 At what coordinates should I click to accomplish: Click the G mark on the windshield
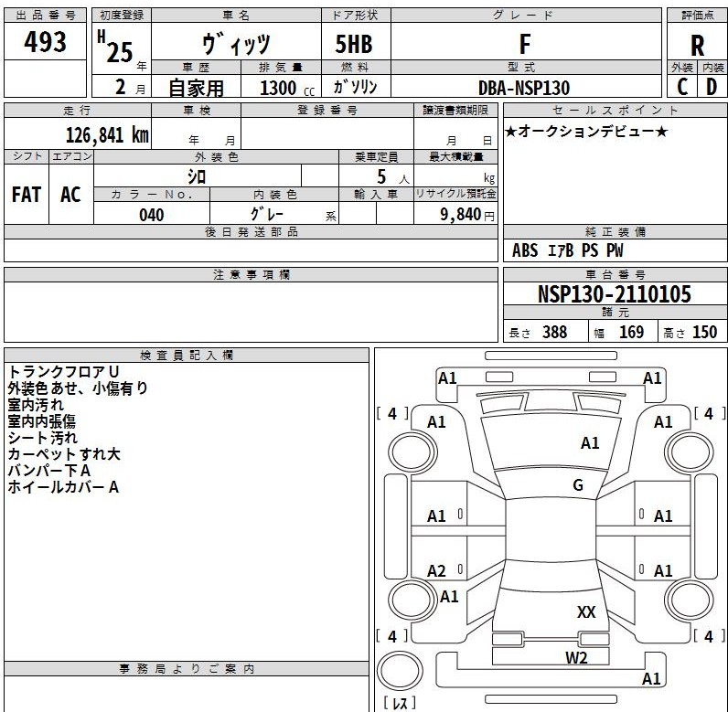point(578,485)
